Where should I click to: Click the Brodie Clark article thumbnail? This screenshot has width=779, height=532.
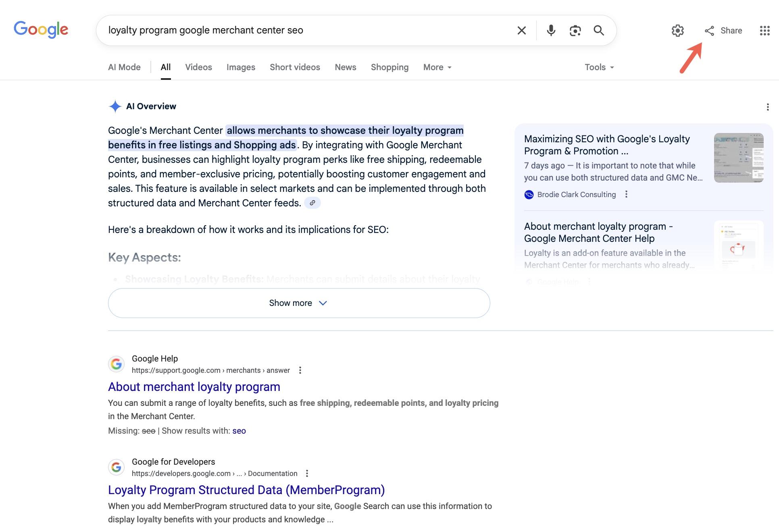[x=739, y=158]
